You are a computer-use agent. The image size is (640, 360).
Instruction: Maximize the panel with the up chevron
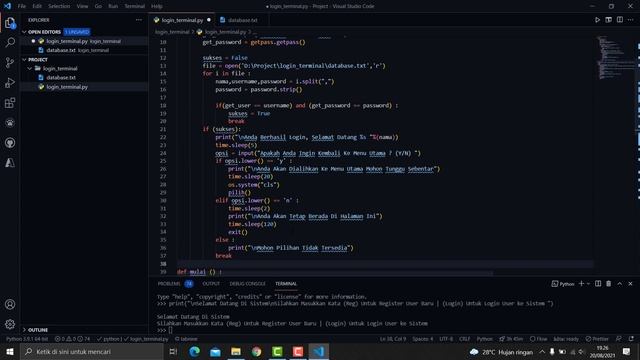coord(620,284)
